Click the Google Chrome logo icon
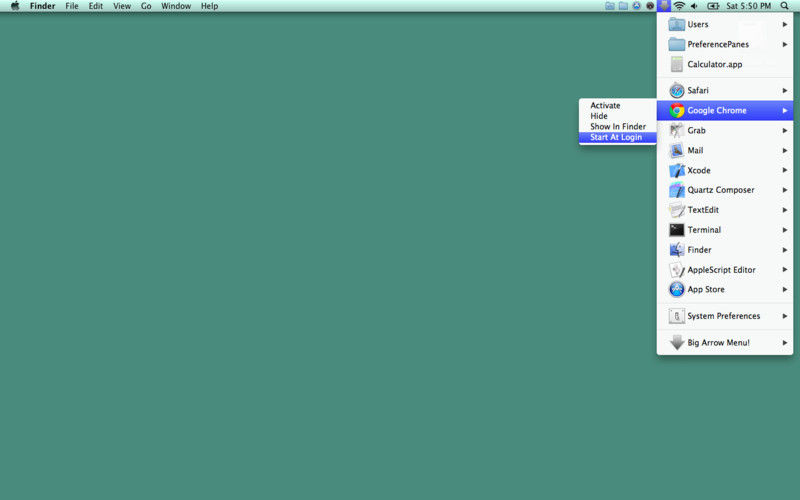Image resolution: width=800 pixels, height=500 pixels. tap(677, 110)
